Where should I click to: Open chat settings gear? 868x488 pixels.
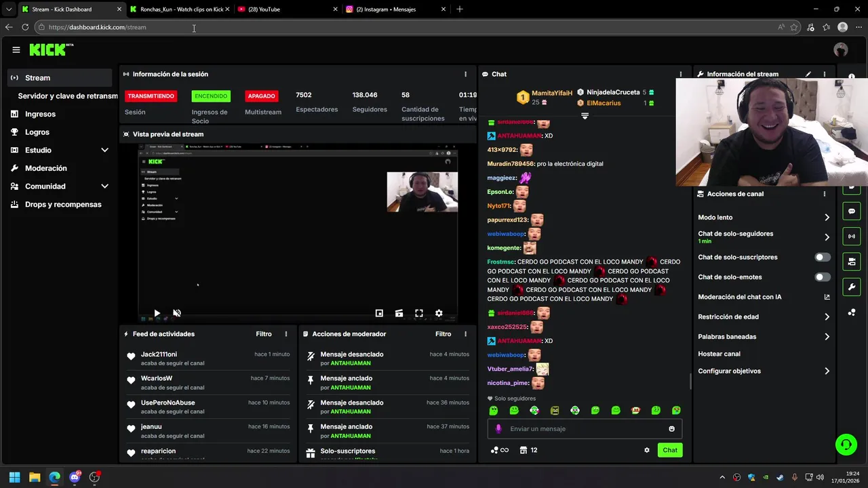point(647,450)
